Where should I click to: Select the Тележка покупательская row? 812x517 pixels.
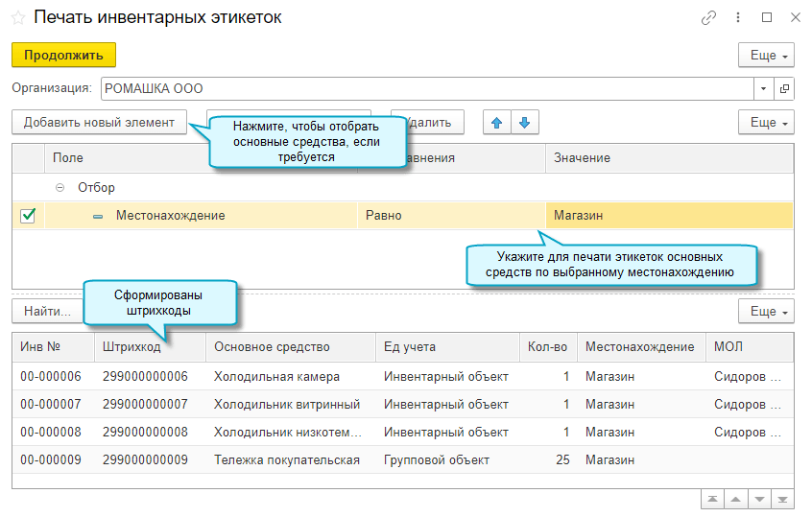(286, 460)
